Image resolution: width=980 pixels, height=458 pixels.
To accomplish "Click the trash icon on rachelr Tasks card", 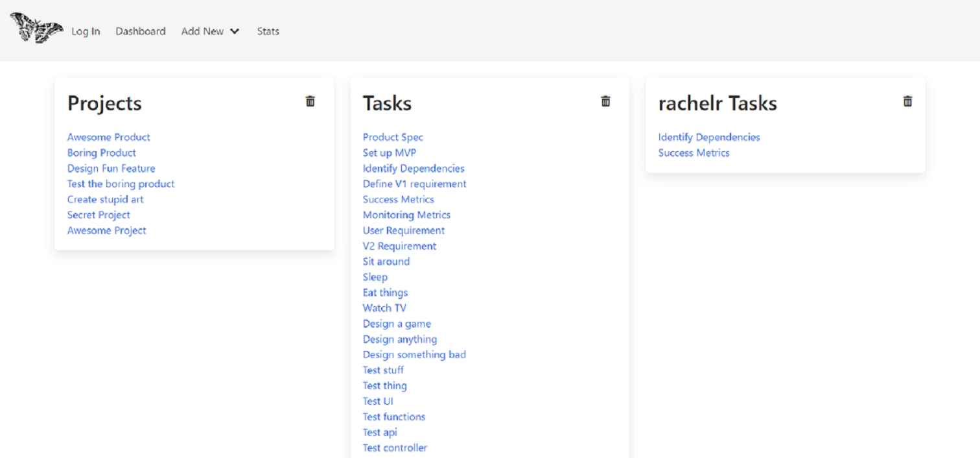I will pos(907,101).
